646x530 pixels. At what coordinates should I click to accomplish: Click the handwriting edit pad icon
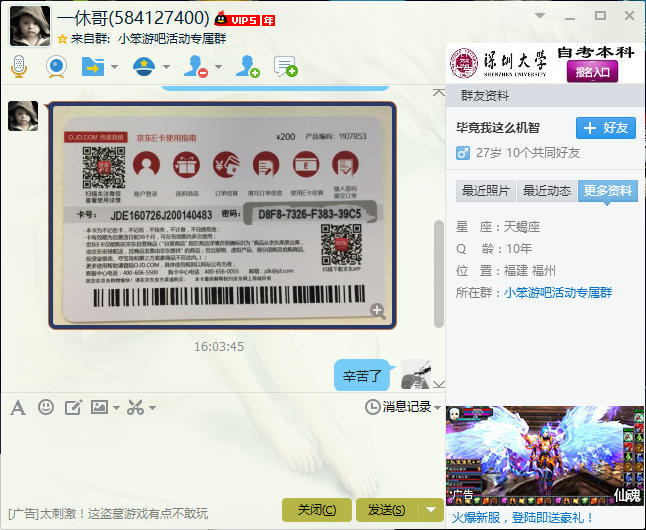pos(73,407)
